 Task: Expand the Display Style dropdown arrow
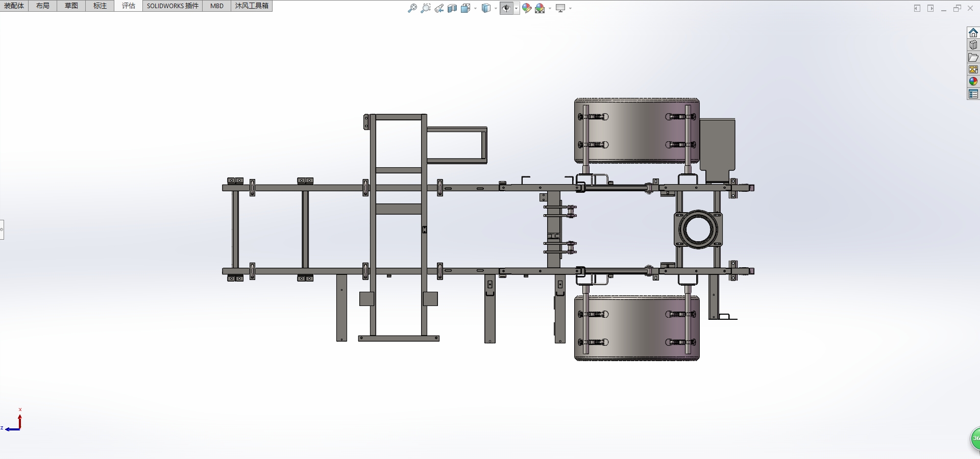[x=496, y=8]
